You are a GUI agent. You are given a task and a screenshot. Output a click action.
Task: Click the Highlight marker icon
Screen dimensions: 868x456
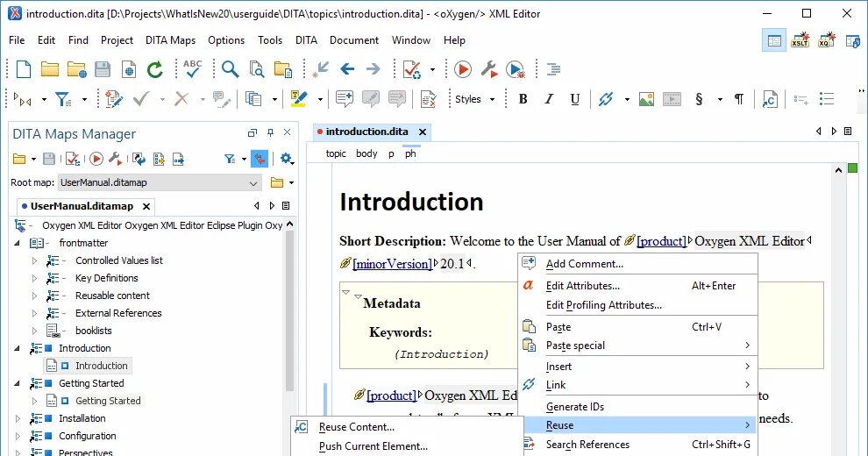coord(299,99)
